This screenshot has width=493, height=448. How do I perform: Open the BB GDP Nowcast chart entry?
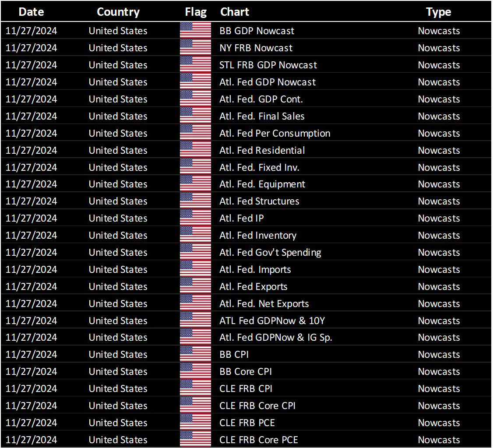(x=257, y=31)
